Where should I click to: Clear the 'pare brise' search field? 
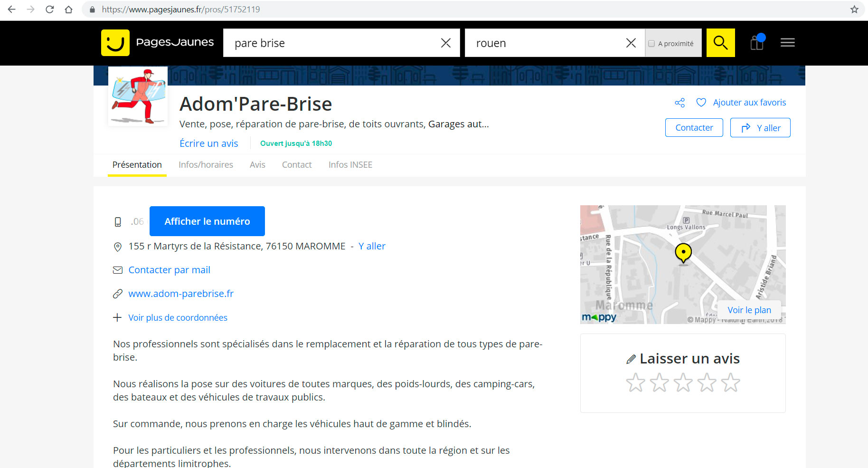[445, 43]
